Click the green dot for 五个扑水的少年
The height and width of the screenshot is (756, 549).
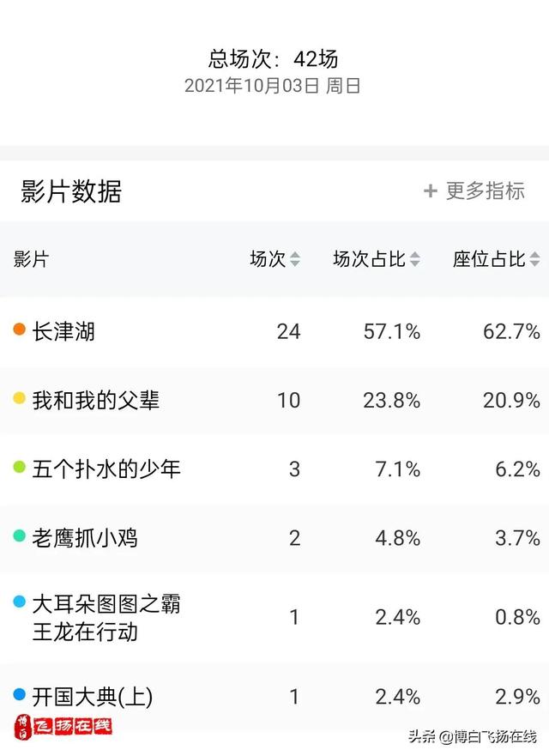[19, 467]
